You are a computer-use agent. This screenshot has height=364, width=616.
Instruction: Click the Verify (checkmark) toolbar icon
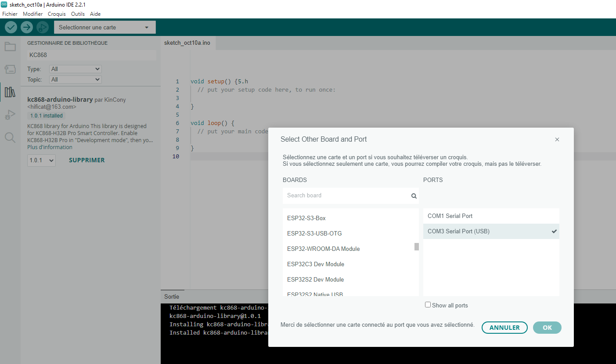click(11, 27)
